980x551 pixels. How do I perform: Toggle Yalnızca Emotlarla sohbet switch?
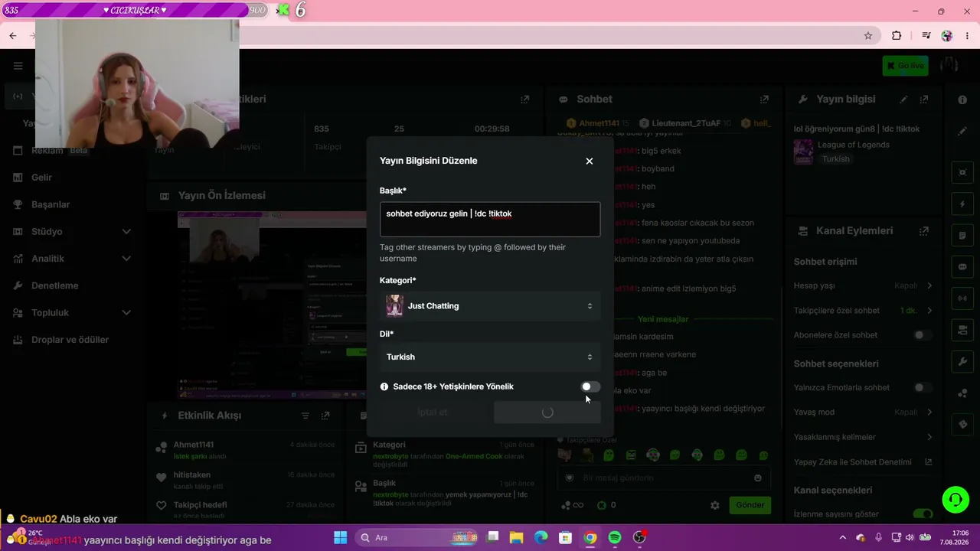923,388
